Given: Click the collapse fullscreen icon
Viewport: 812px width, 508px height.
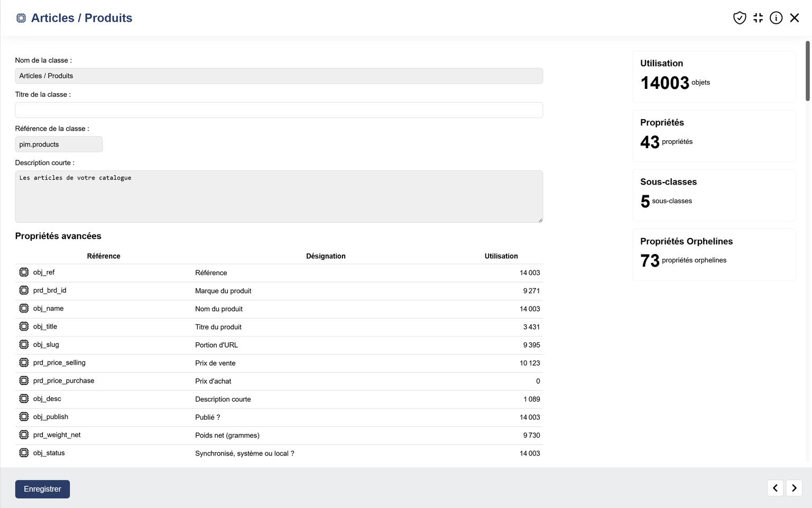Looking at the screenshot, I should (x=758, y=18).
